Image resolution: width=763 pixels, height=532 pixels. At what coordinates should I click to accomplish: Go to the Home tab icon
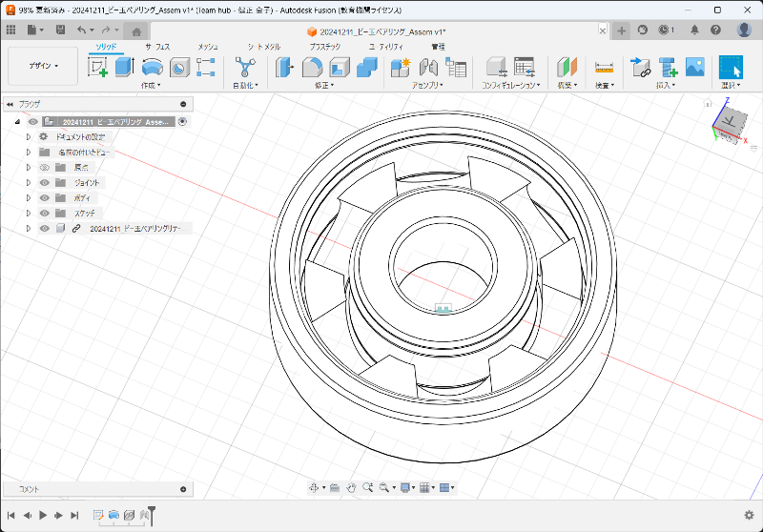tap(136, 32)
